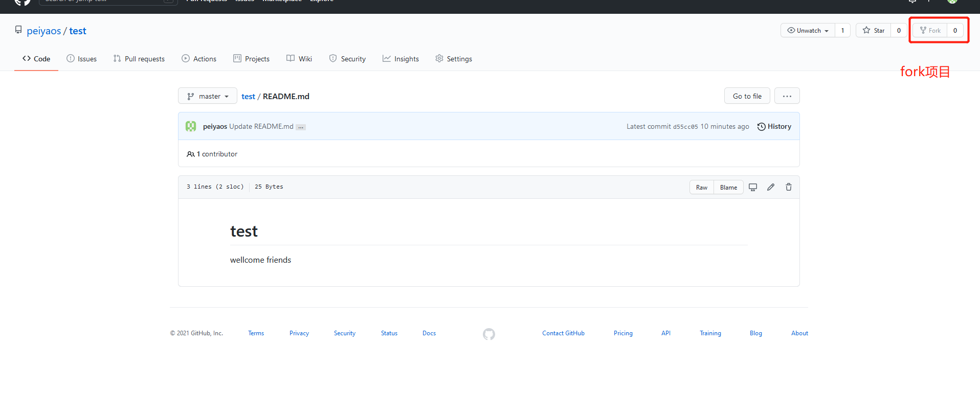Open the Issues tab
The image size is (980, 415).
tap(82, 59)
